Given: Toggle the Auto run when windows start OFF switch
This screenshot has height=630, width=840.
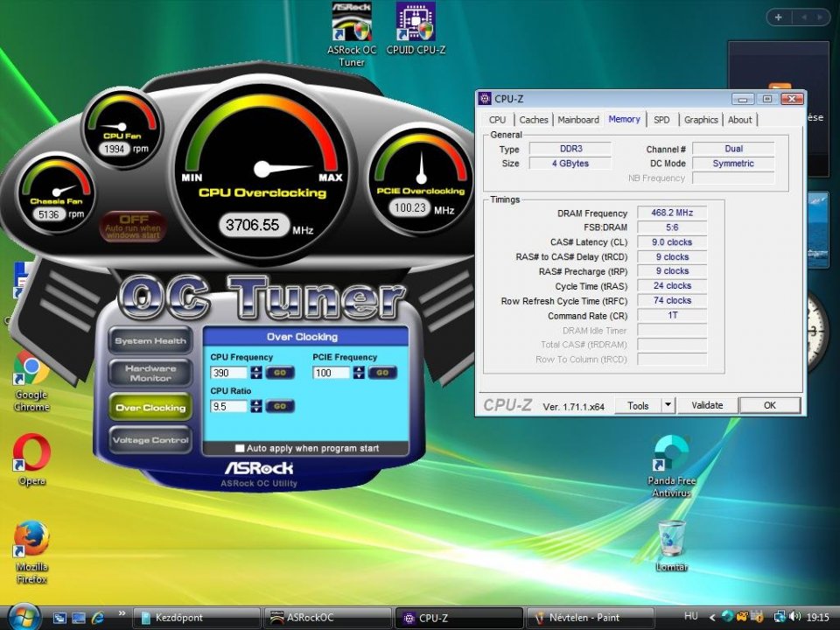Looking at the screenshot, I should [133, 226].
